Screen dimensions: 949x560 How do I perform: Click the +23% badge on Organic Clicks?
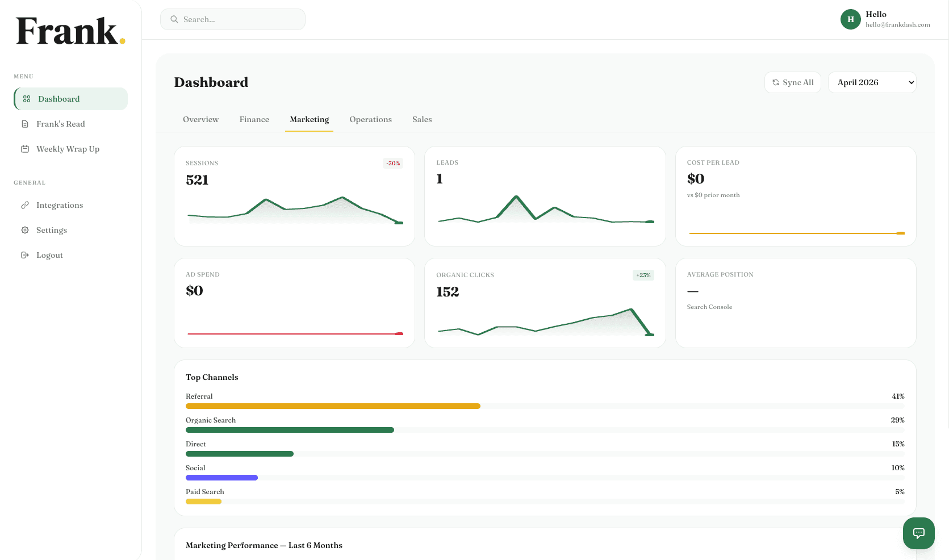643,275
